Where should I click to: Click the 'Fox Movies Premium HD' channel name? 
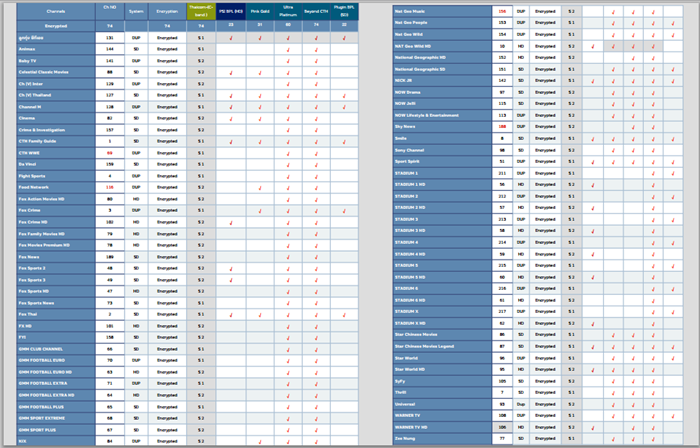[x=56, y=245]
